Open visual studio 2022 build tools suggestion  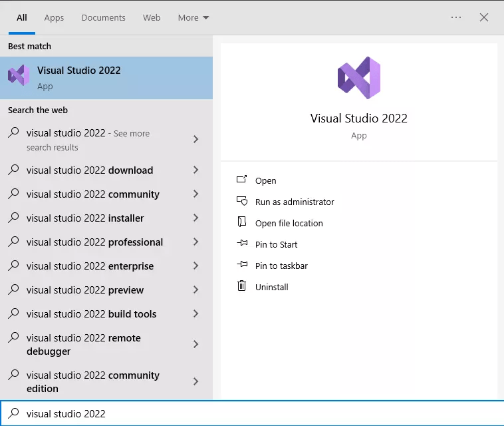92,314
